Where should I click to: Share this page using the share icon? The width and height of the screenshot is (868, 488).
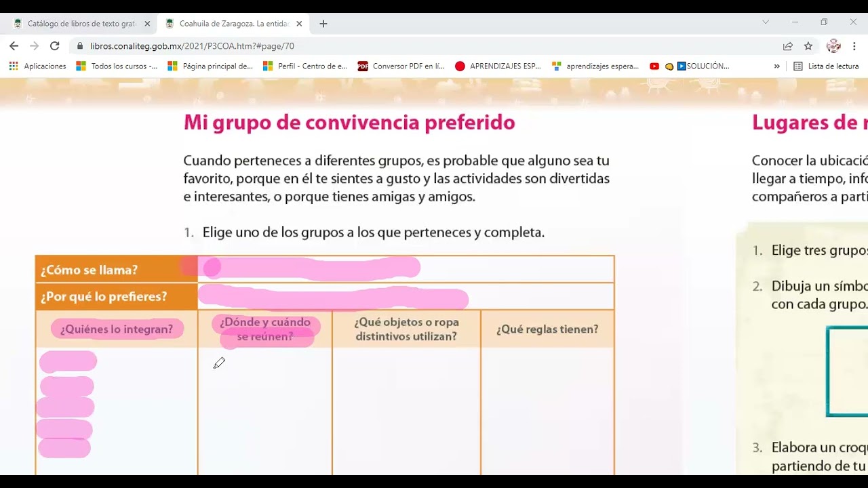pos(788,46)
